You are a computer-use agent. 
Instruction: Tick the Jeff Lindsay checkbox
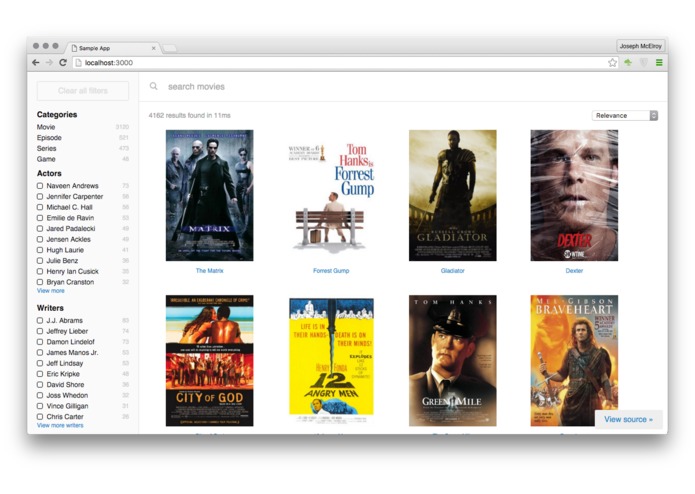point(40,363)
